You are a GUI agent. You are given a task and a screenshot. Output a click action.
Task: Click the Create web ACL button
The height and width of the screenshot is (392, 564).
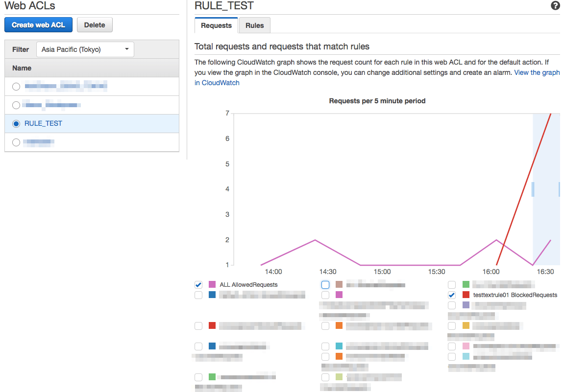(38, 25)
